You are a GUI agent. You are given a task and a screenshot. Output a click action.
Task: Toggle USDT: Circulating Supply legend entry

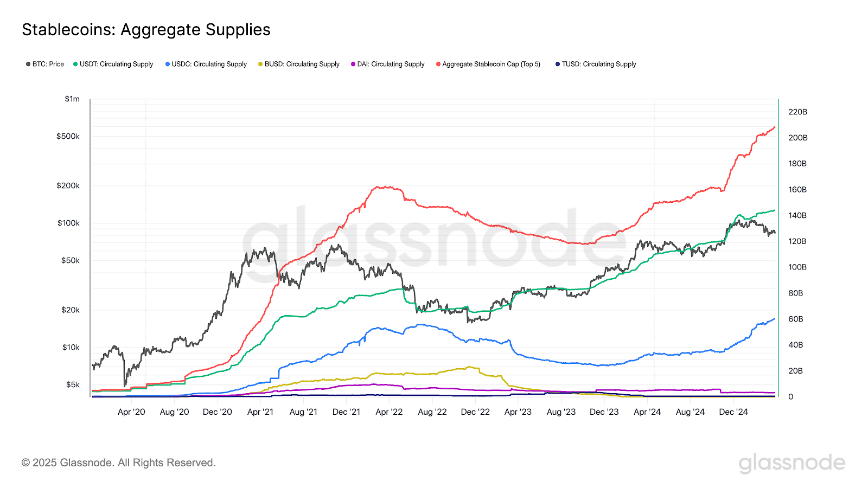[113, 64]
